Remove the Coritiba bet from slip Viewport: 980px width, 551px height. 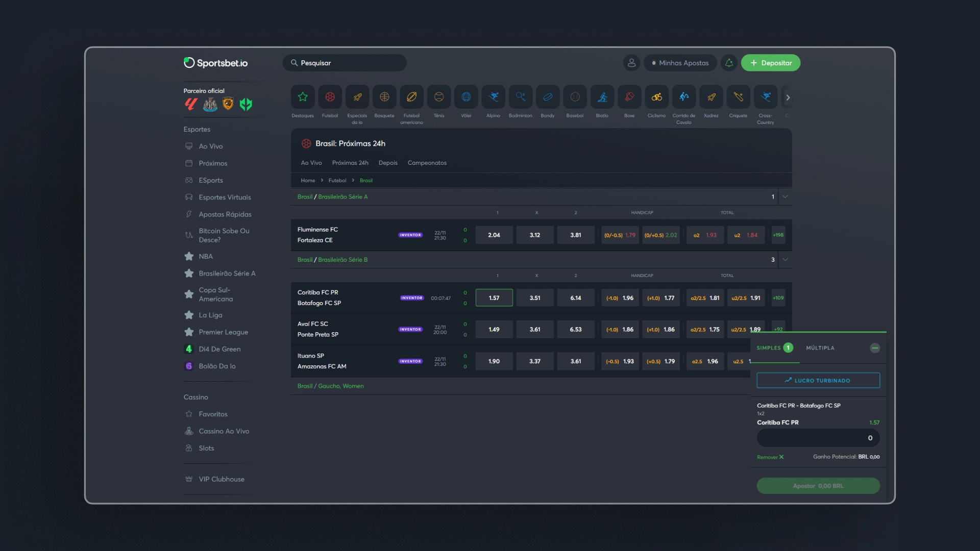point(770,457)
